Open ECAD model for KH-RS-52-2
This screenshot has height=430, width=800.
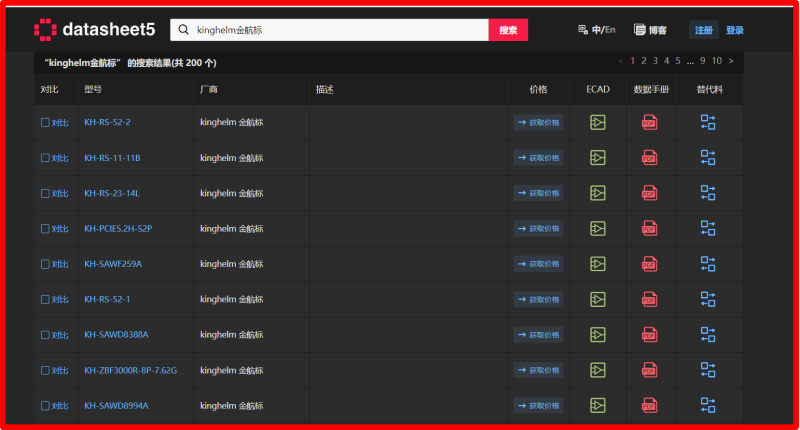[597, 122]
